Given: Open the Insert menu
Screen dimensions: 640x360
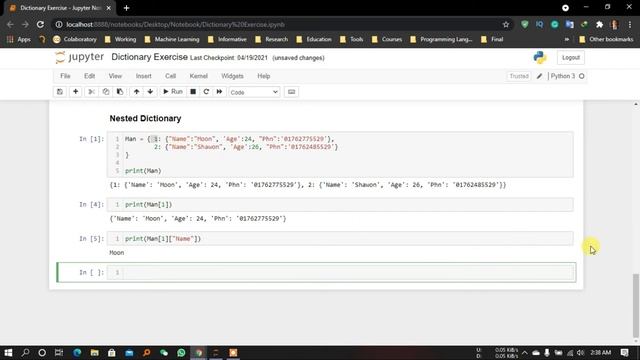Looking at the screenshot, I should click(144, 76).
